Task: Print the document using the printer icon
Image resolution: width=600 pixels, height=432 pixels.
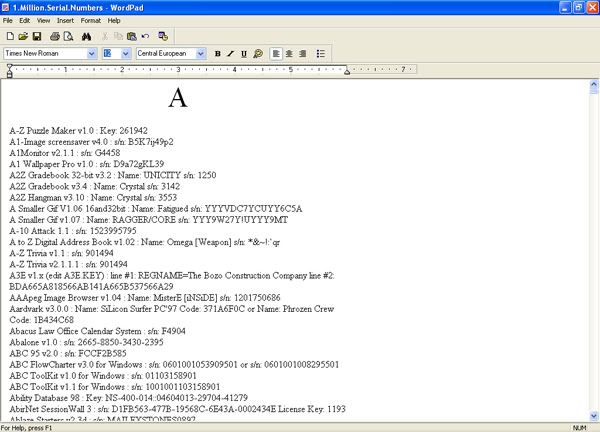Action: point(55,36)
